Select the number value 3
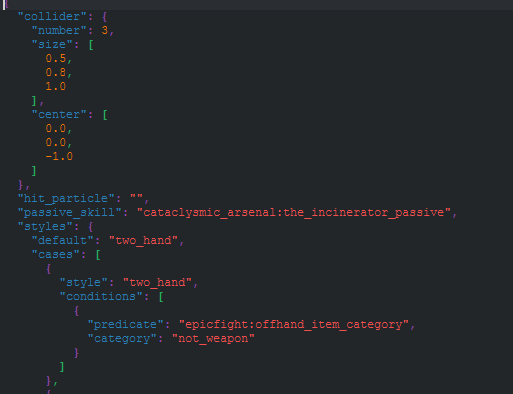This screenshot has height=394, width=513. [x=105, y=30]
